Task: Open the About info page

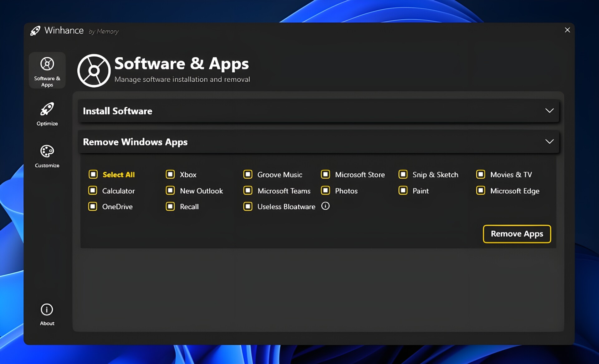Action: (x=47, y=314)
